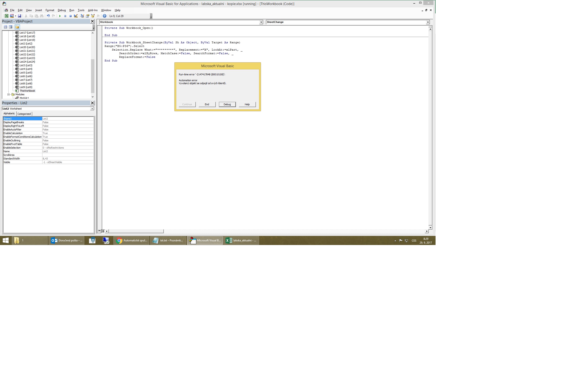Viewport: 588px width, 392px height.
Task: Open the SheetChange procedure dropdown
Action: [428, 22]
